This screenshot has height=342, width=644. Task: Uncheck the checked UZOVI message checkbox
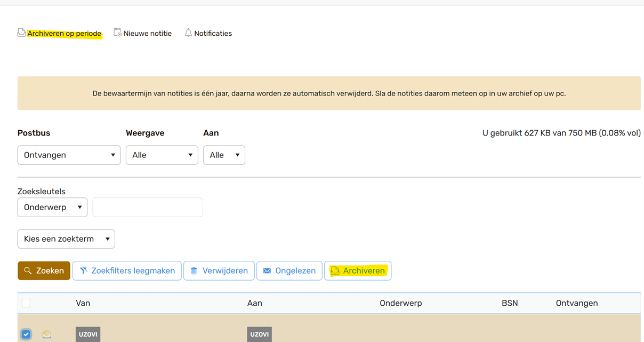26,335
